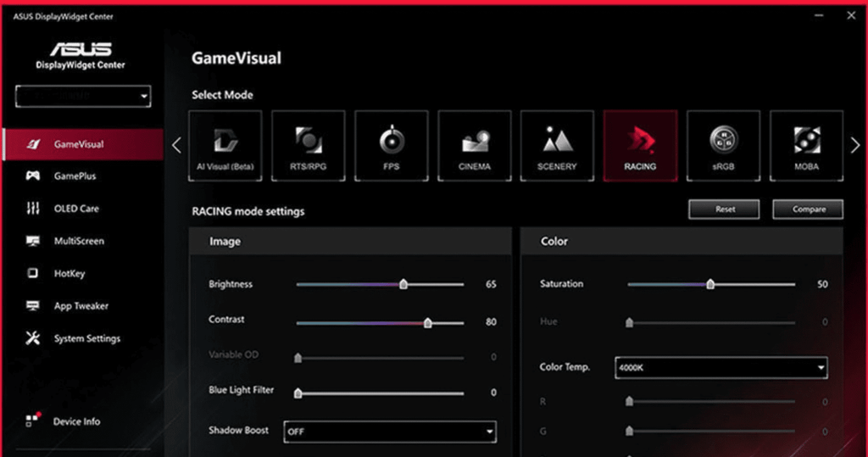This screenshot has width=868, height=457.
Task: Switch to FPS mode
Action: 392,146
